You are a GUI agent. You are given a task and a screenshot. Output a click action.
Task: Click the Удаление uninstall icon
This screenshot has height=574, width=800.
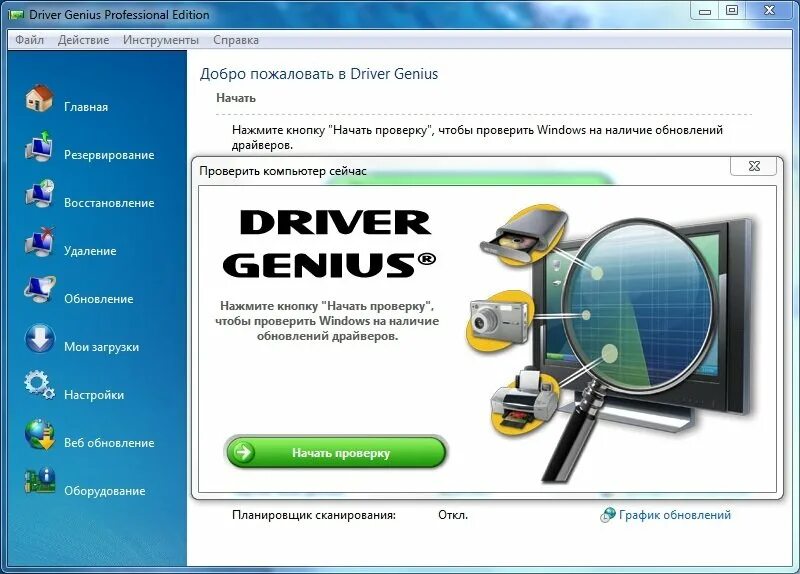point(39,242)
